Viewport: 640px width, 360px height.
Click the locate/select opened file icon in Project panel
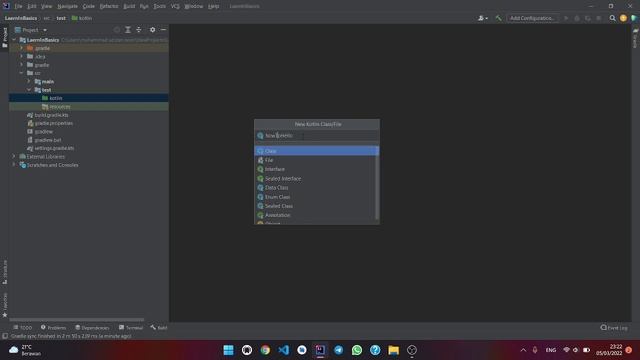pyautogui.click(x=117, y=30)
